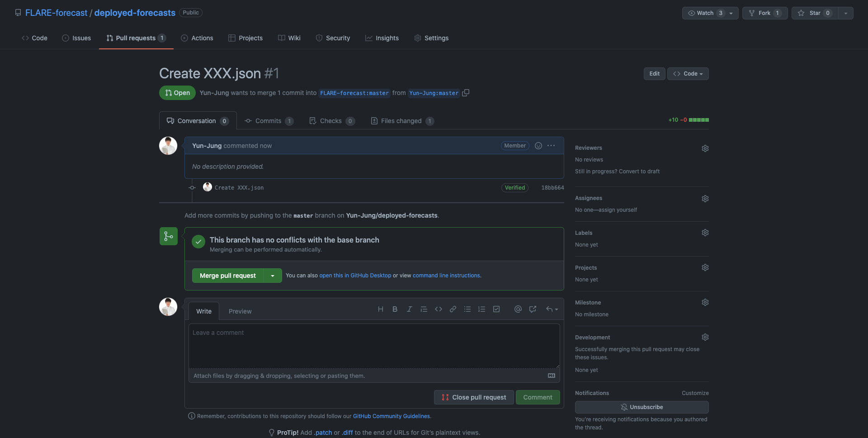Screen dimensions: 868x438
Task: Insert a quote using toolbar icon
Action: [x=424, y=309]
